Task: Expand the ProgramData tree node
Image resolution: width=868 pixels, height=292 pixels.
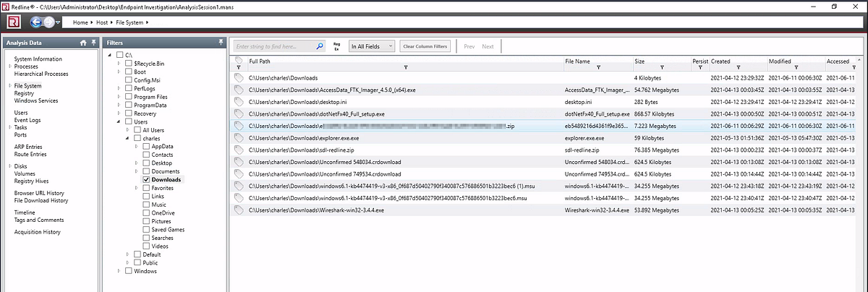Action: 118,105
